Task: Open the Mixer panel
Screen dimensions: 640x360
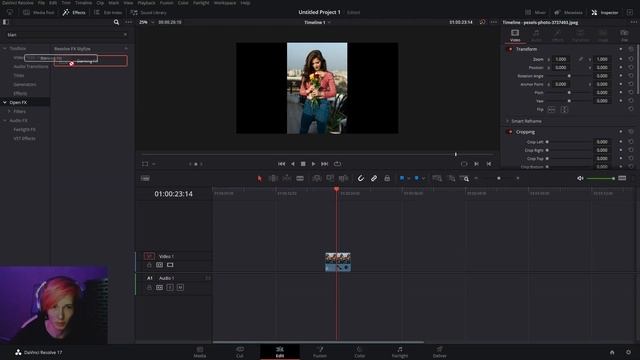Action: click(535, 13)
